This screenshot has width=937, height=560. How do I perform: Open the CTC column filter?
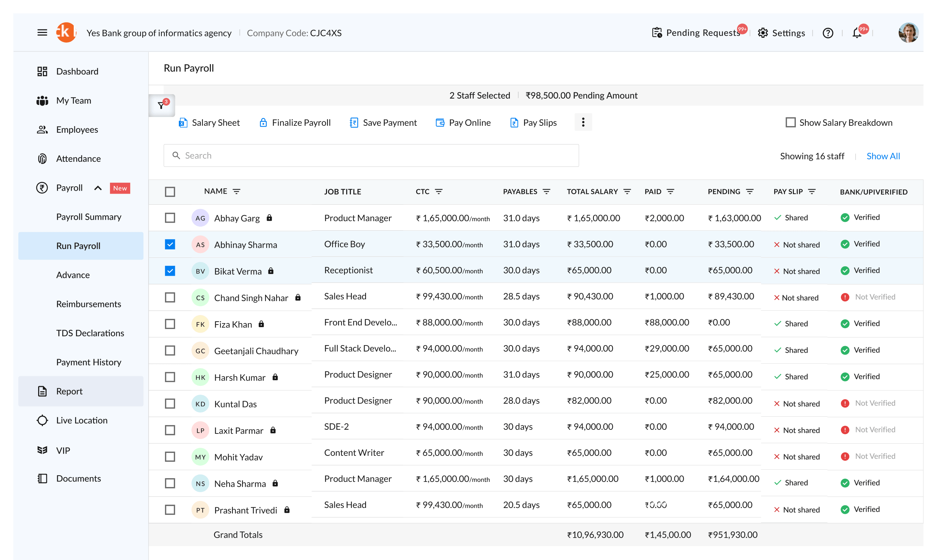[439, 192]
